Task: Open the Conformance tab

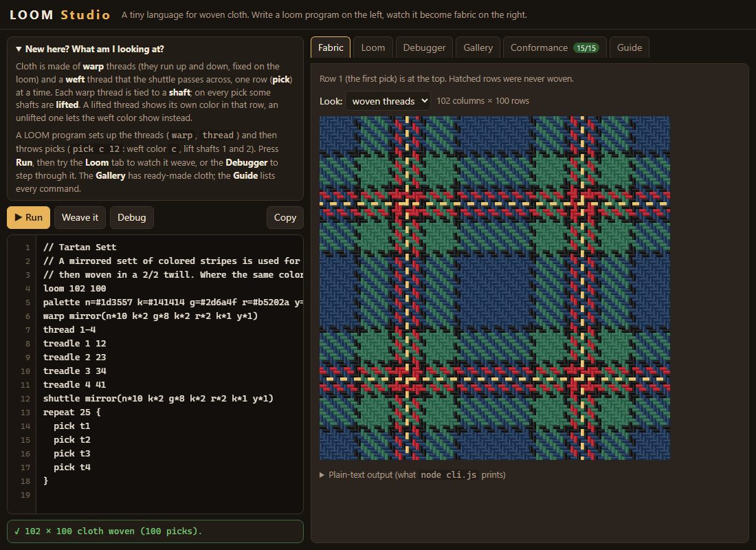Action: (555, 47)
